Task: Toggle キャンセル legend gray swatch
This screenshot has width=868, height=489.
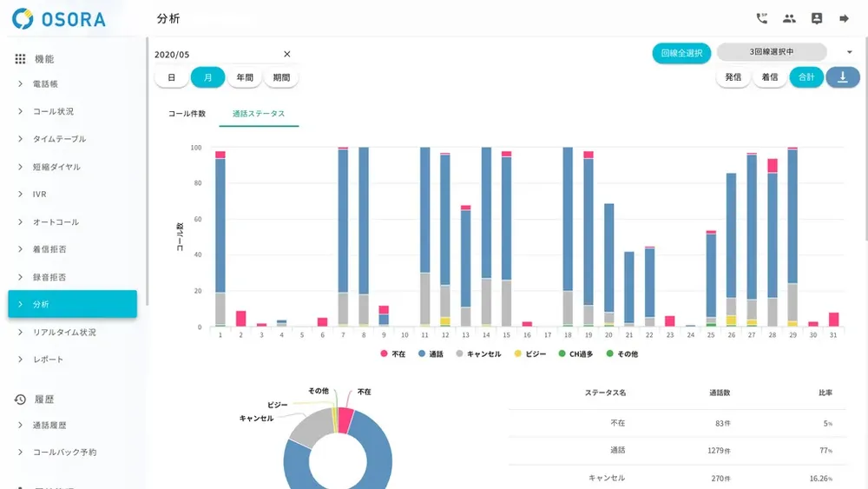Action: click(459, 354)
